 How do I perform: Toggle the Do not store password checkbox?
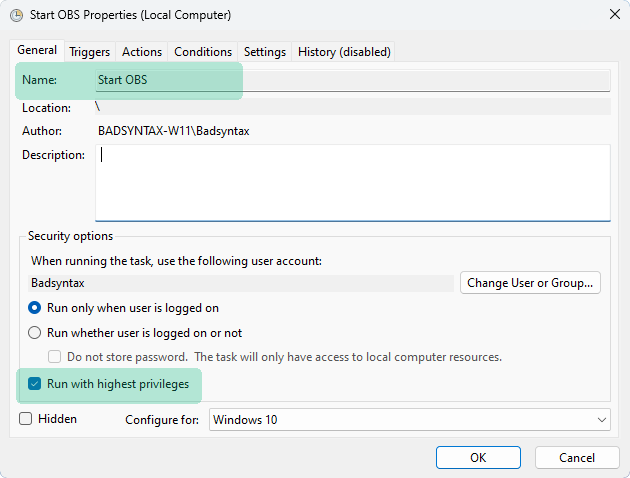(x=54, y=357)
